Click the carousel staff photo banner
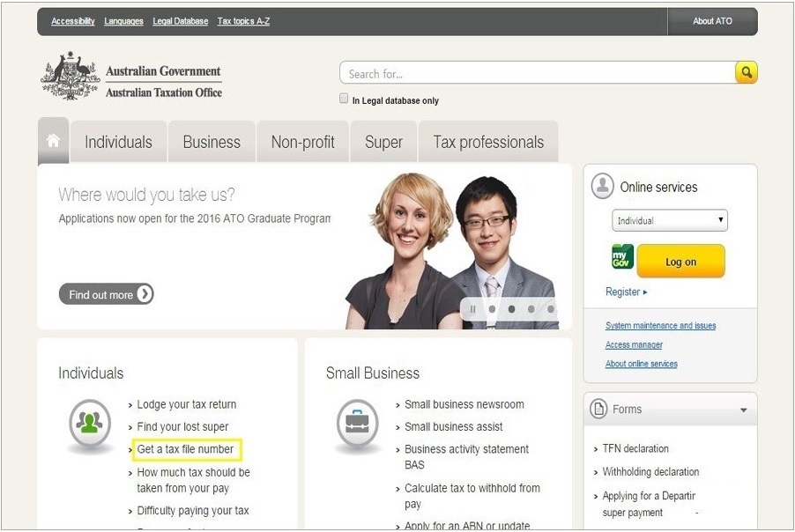This screenshot has width=795, height=532. 451,251
